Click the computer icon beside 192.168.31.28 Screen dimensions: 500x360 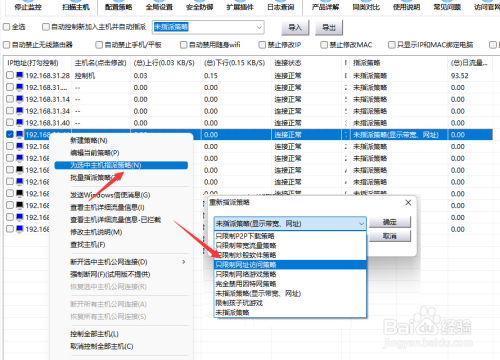tap(20, 75)
